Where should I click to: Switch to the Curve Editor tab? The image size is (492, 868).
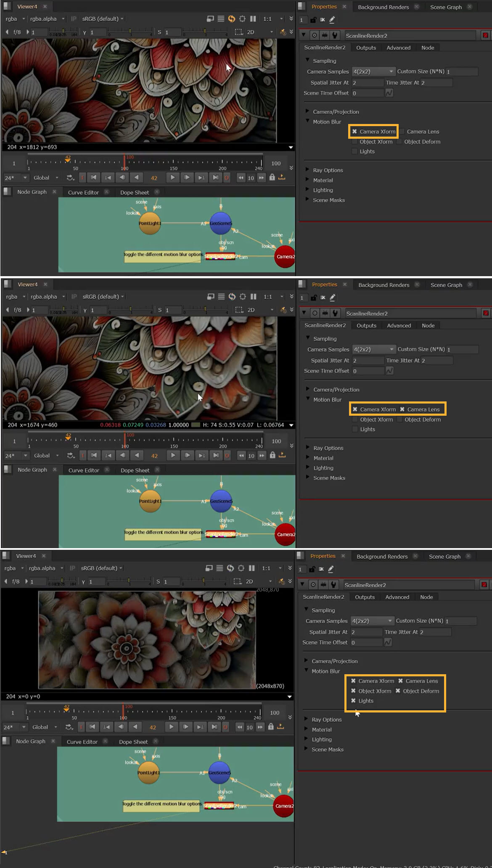(x=83, y=193)
